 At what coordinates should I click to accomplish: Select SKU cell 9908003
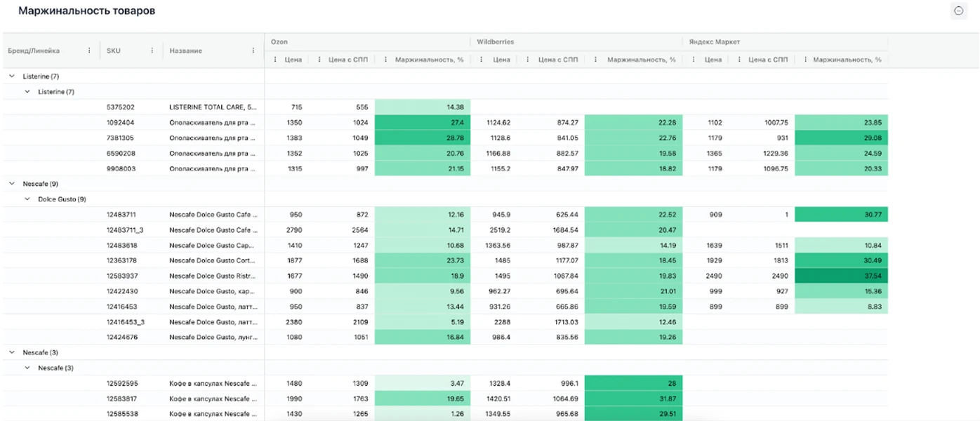click(121, 168)
